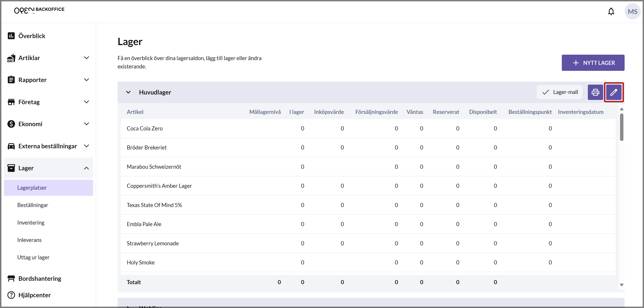
Task: Click the Överblick chart icon
Action: click(11, 36)
